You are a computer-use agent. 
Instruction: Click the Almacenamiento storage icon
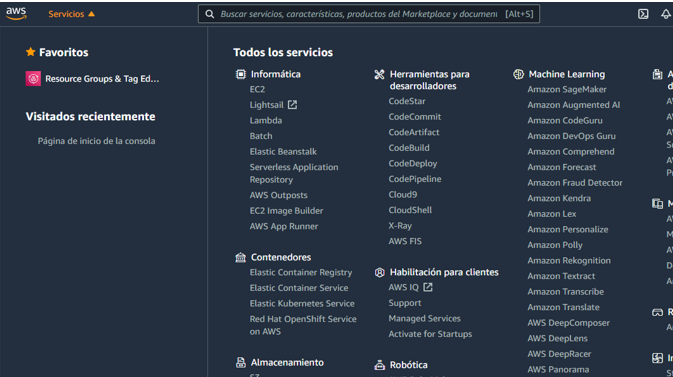(241, 362)
